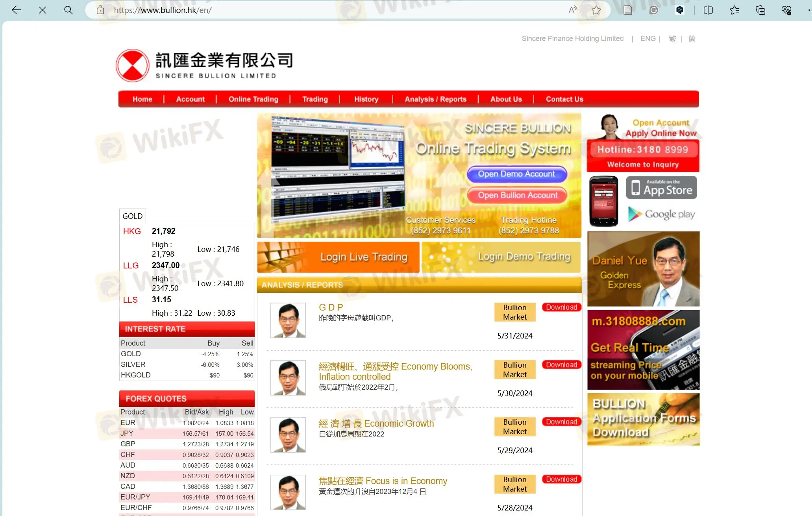Viewport: 812px width, 516px height.
Task: Open Bullion Market for Economic Growth report
Action: 514,426
